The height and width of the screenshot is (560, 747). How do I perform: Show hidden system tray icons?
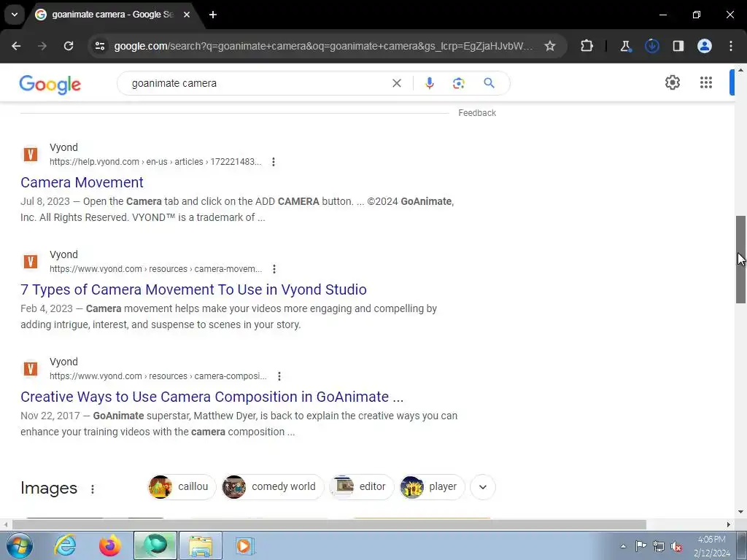pos(623,546)
